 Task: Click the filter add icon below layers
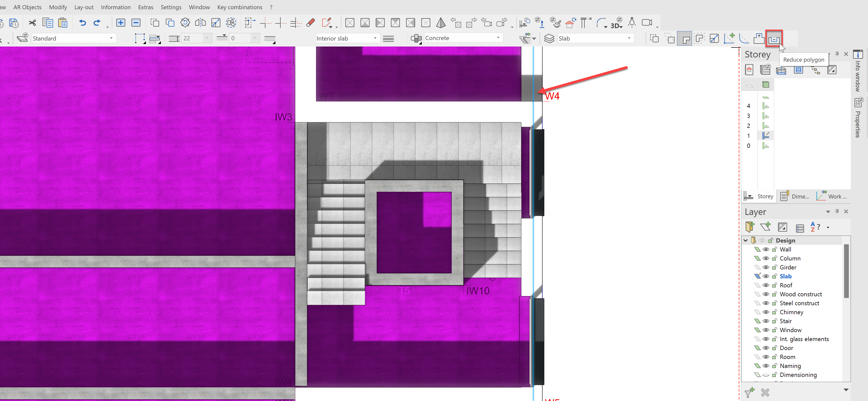pyautogui.click(x=750, y=392)
